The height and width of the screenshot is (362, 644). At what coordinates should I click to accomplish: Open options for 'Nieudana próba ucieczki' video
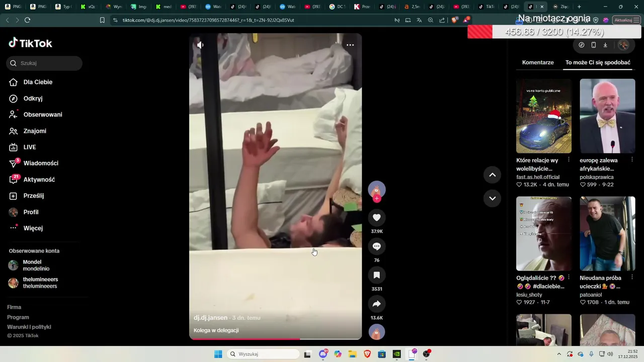[x=632, y=278]
